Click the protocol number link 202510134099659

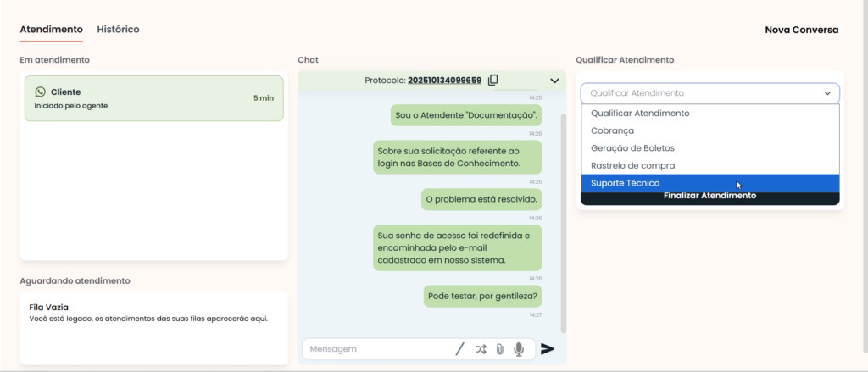(444, 81)
